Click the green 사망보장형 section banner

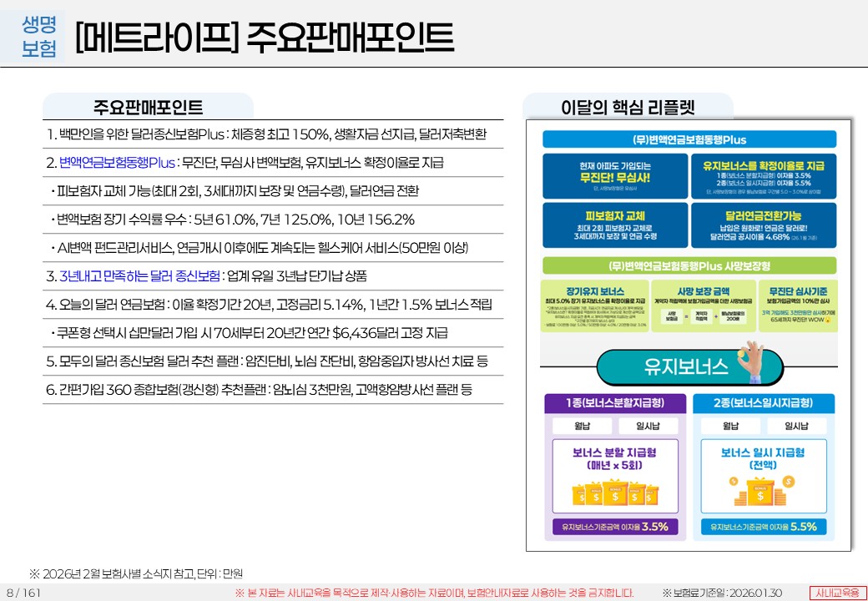click(x=689, y=266)
